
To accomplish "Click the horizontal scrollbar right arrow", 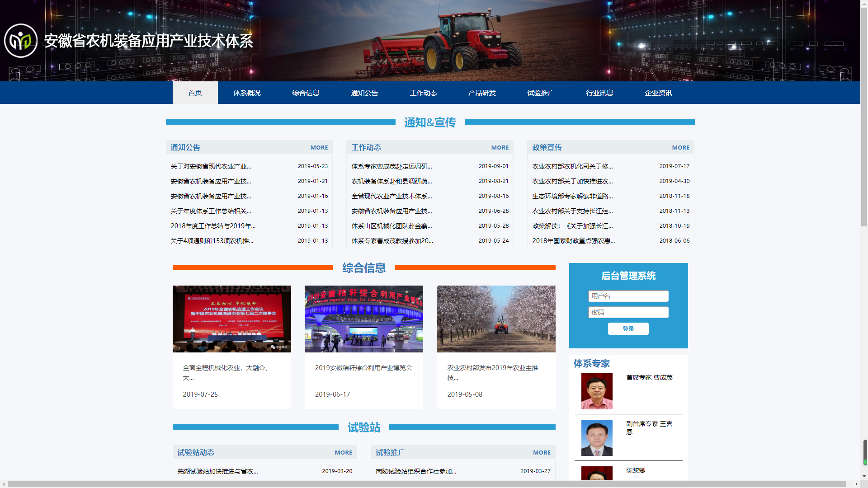I will [856, 484].
